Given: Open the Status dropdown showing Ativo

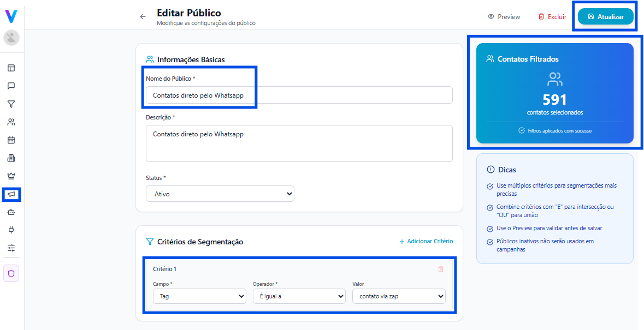Looking at the screenshot, I should pyautogui.click(x=220, y=194).
